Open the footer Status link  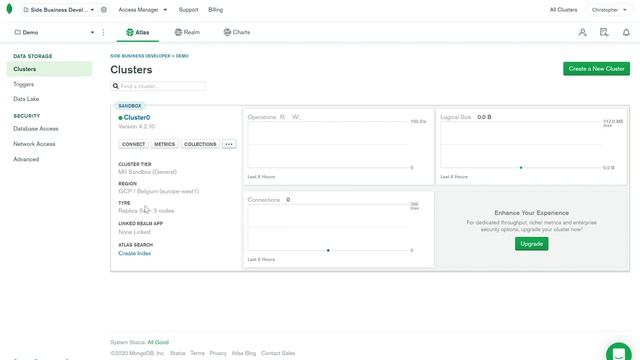pyautogui.click(x=178, y=353)
